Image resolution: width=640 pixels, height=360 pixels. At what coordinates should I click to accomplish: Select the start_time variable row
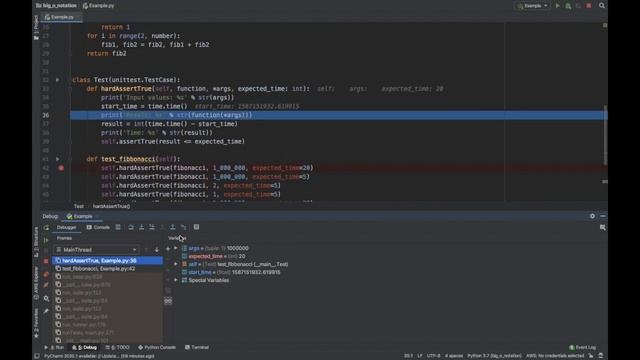pos(231,272)
